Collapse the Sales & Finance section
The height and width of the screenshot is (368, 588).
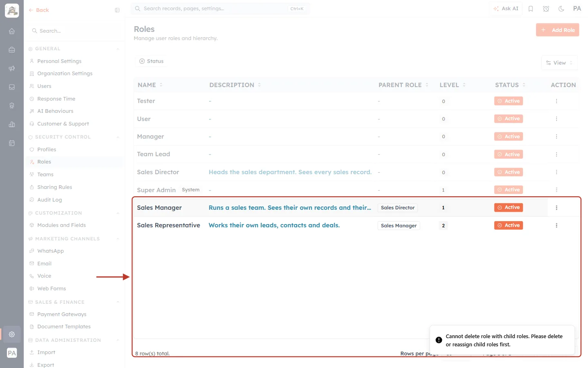click(x=118, y=302)
